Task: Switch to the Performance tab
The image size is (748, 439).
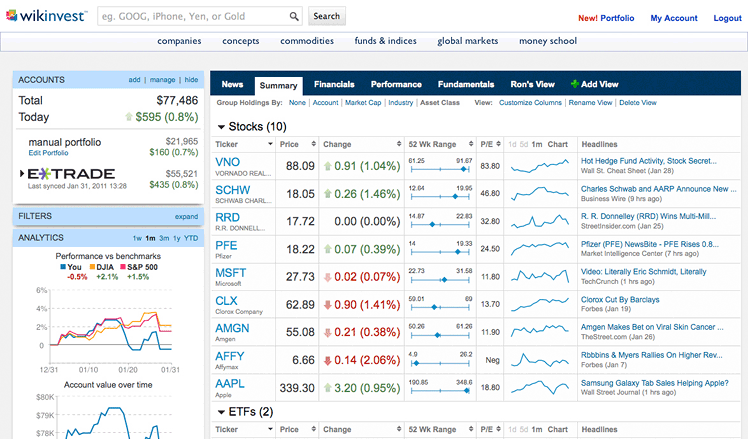Action: (x=396, y=84)
